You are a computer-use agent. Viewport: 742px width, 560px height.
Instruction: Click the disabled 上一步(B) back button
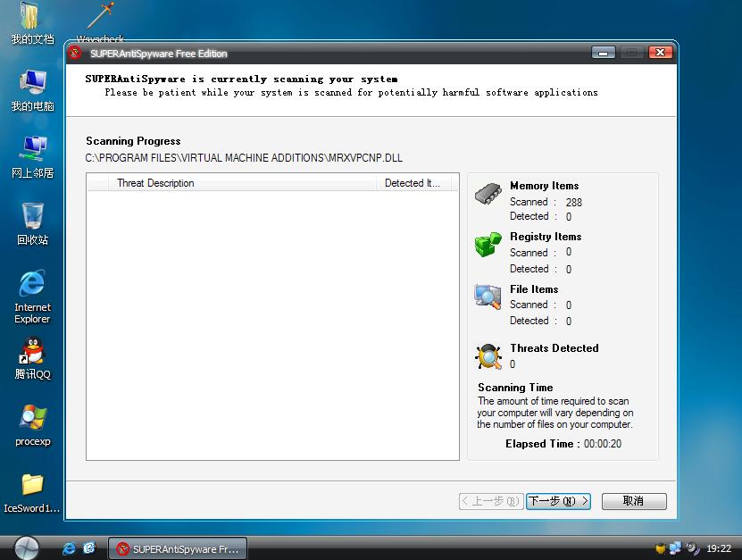tap(491, 501)
